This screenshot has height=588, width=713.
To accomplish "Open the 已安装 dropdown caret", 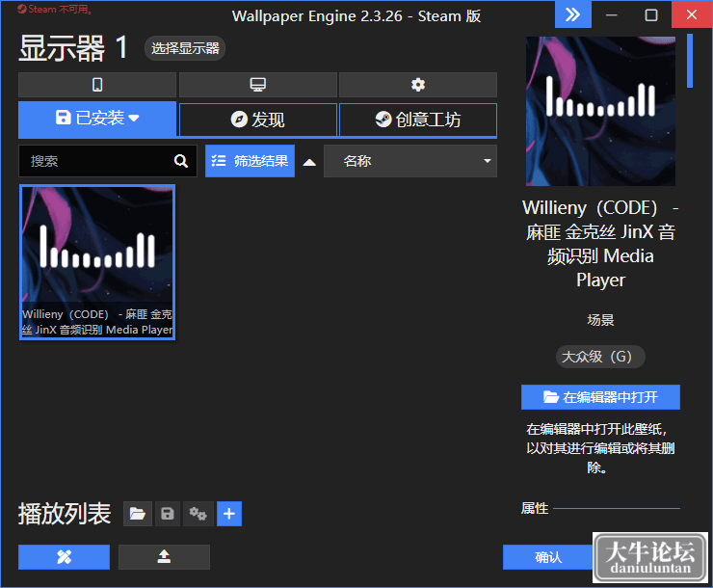I will pos(134,119).
